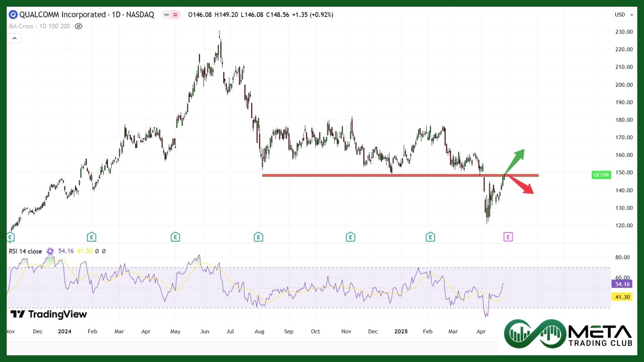Click the earnings marker above Feb 2024

[x=92, y=237]
